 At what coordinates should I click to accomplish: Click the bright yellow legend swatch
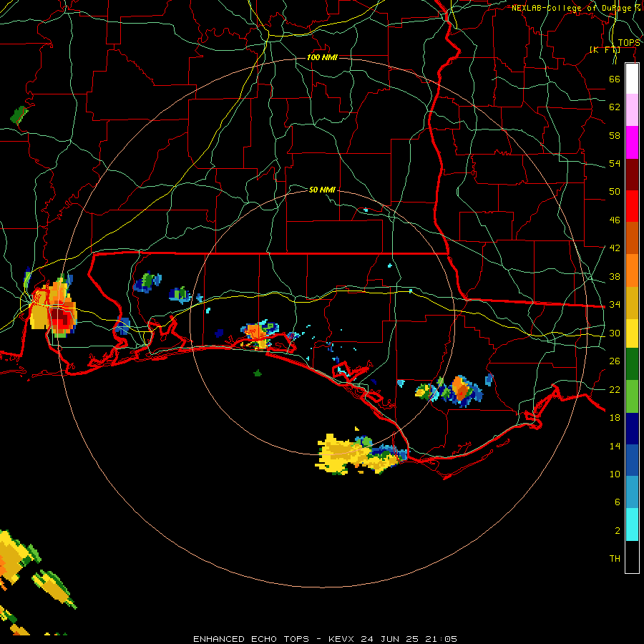(x=632, y=333)
